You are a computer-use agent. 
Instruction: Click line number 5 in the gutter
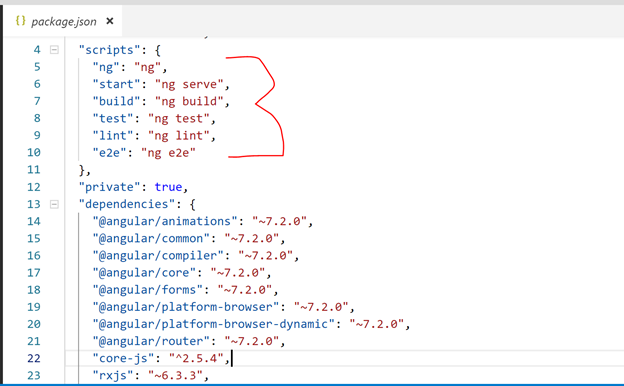37,67
